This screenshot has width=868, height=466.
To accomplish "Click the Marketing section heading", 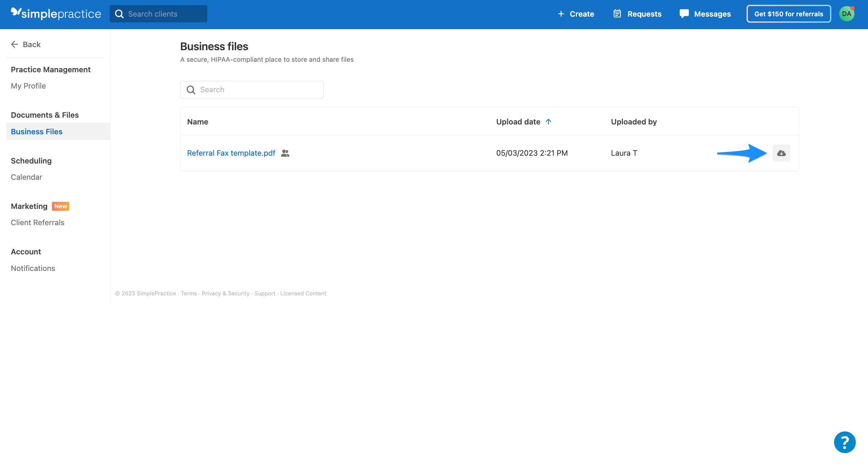I will click(x=29, y=206).
